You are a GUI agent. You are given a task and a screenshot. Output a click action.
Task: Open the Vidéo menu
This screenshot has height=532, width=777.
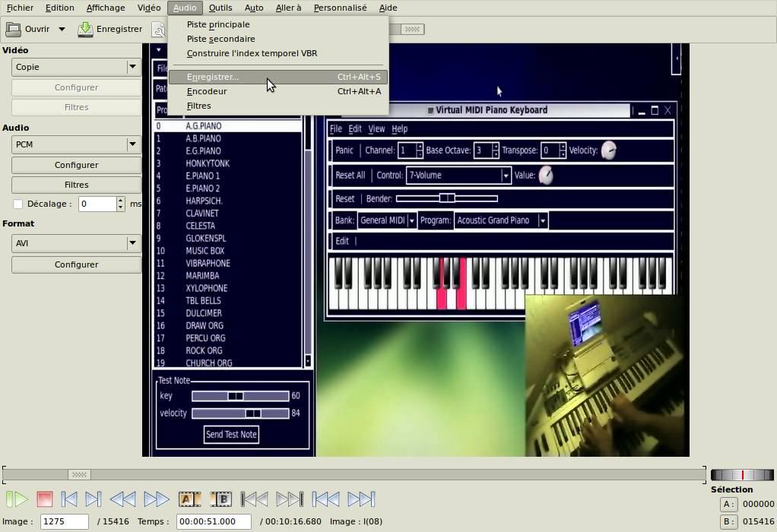coord(149,8)
